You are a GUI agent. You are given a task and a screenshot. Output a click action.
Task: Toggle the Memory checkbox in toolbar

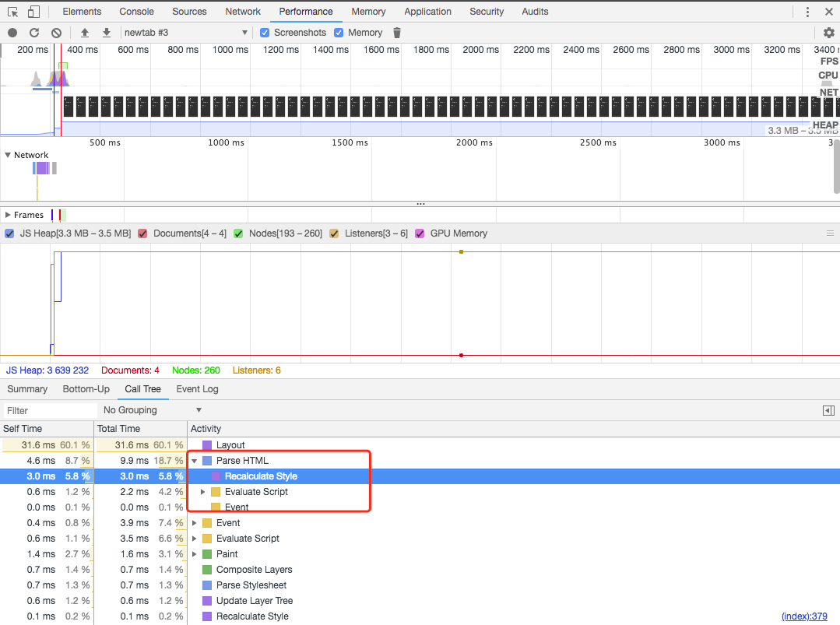tap(339, 33)
